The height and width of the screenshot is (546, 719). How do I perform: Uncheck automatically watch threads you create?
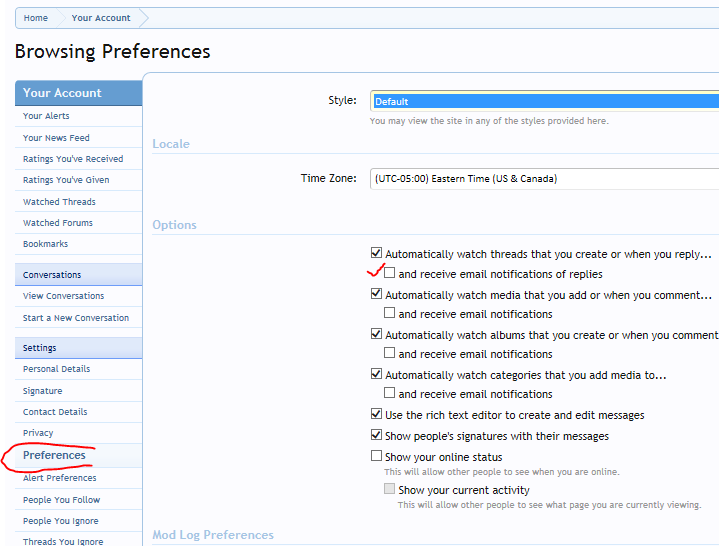click(377, 254)
